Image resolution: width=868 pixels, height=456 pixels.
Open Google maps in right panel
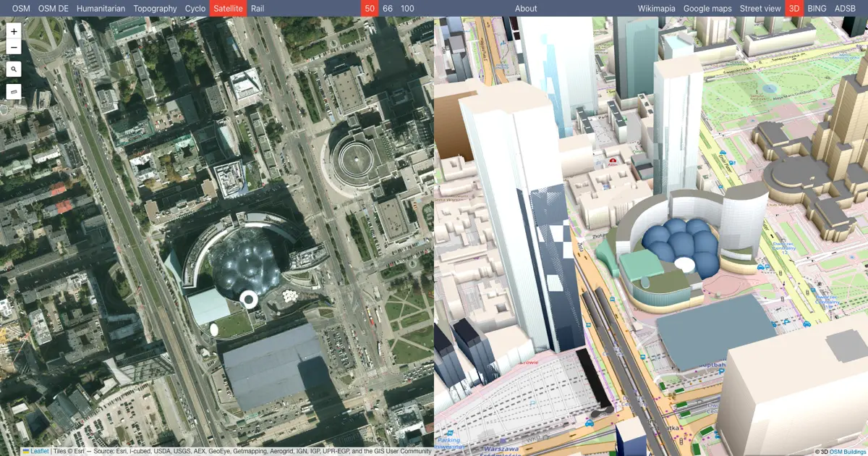click(707, 9)
